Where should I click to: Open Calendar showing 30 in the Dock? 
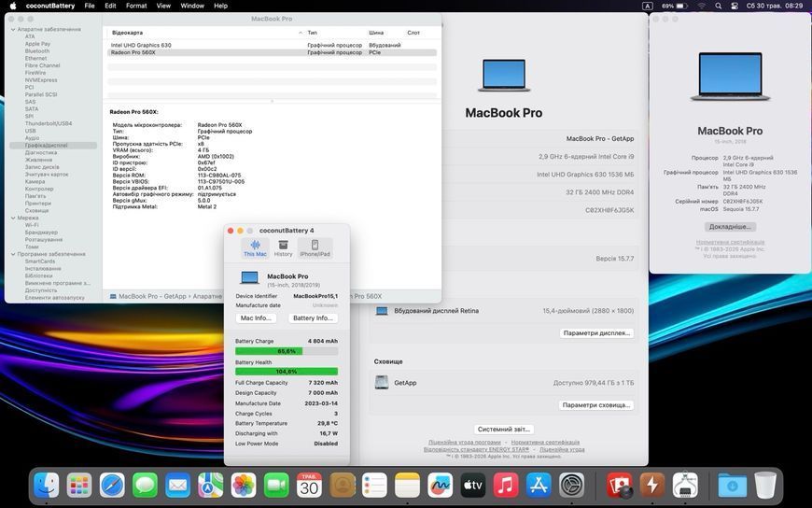309,486
